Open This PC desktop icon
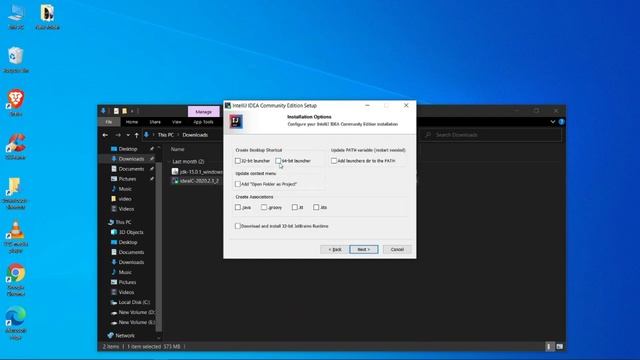This screenshot has height=360, width=640. (16, 16)
